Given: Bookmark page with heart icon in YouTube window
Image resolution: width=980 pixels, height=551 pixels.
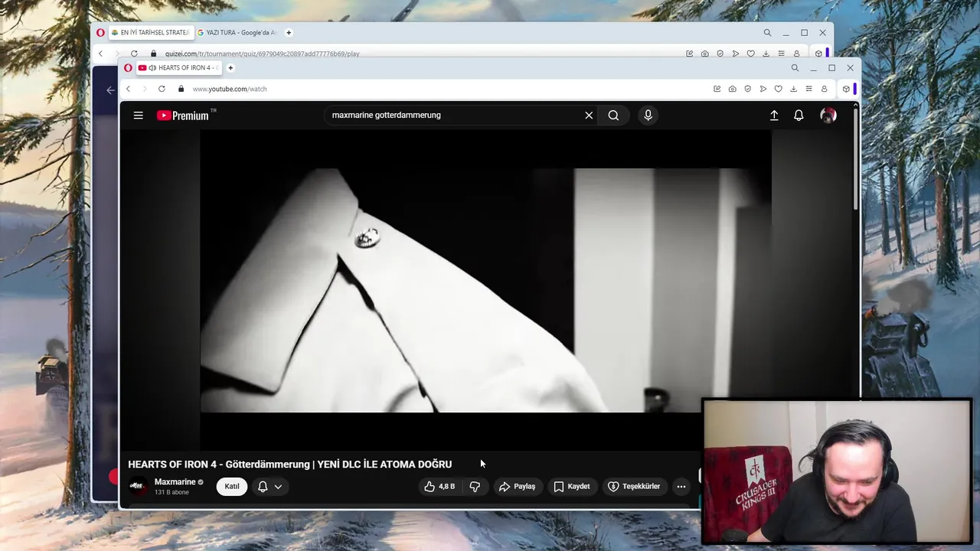Looking at the screenshot, I should click(778, 89).
